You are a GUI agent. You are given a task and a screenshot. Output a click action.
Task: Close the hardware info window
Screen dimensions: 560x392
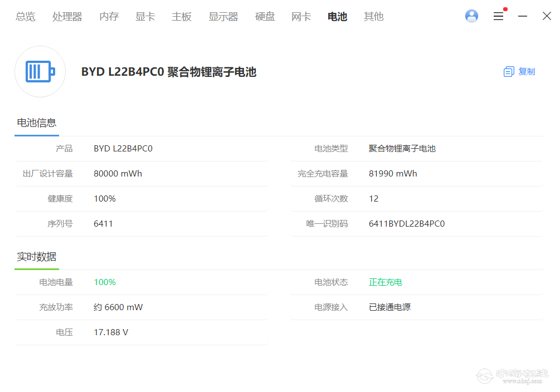(547, 16)
